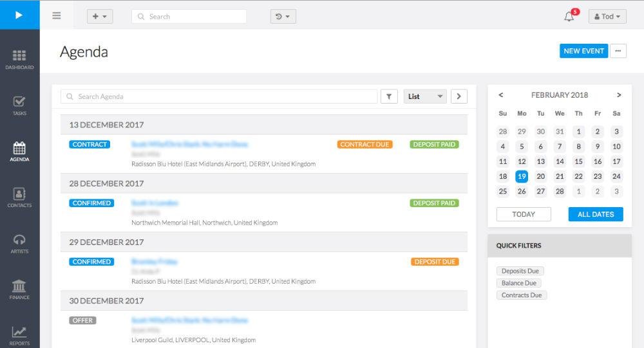Viewport: 644px width, 348px height.
Task: Enable the Contracts Due quick filter
Action: tap(521, 295)
